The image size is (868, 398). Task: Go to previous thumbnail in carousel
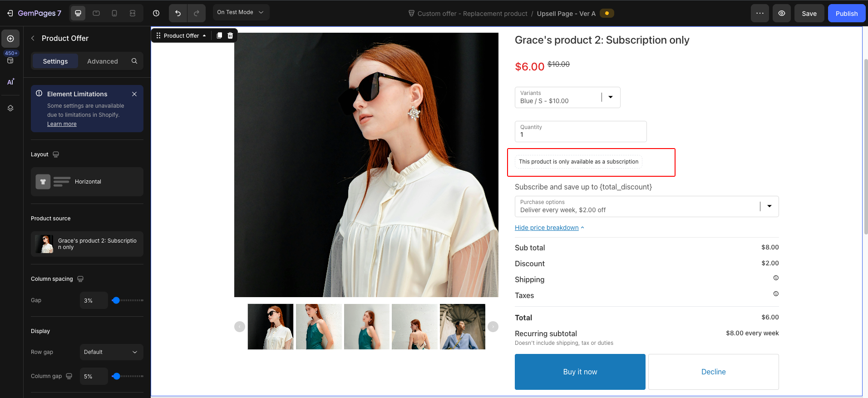coord(240,327)
